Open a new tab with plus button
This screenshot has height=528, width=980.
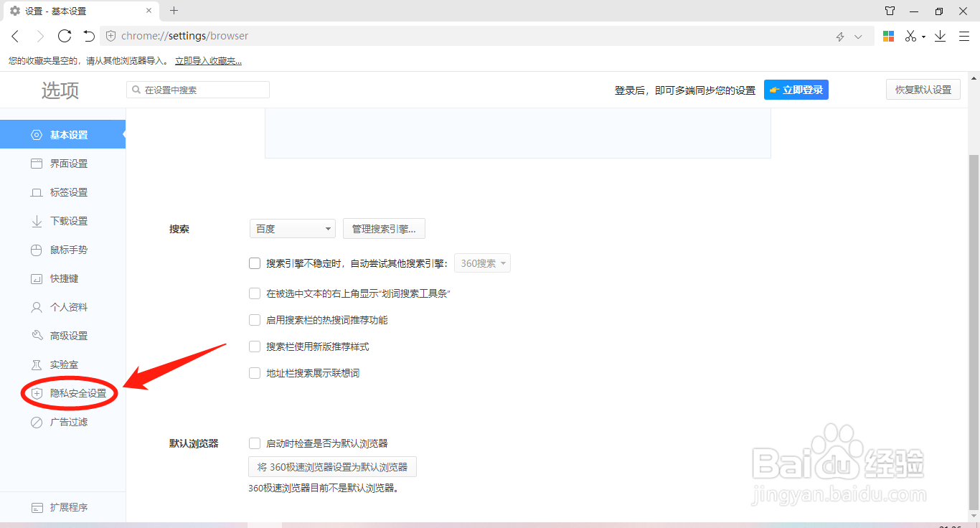(x=174, y=10)
